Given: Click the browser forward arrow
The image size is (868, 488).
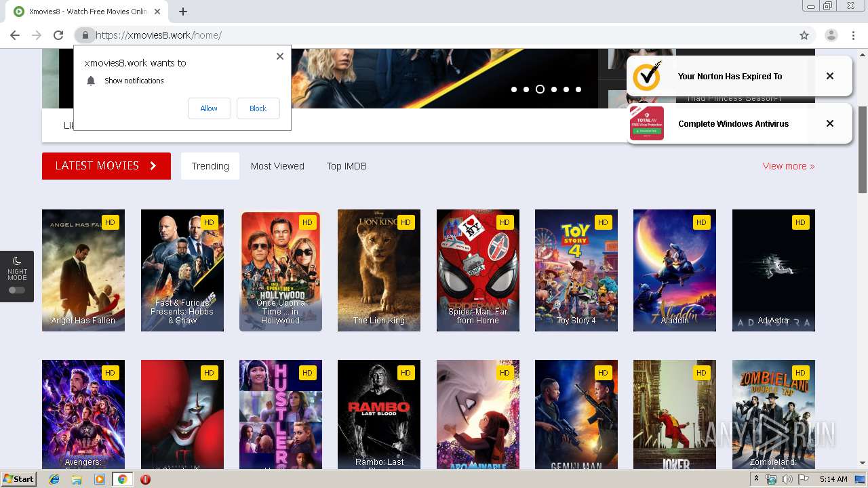Looking at the screenshot, I should [37, 35].
